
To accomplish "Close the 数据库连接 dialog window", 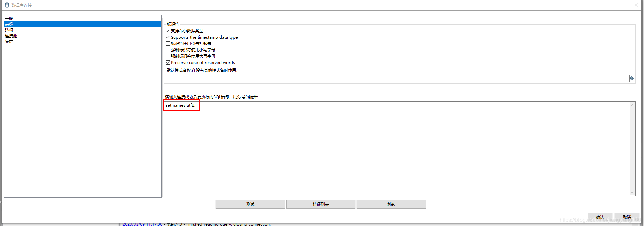I will (x=636, y=5).
